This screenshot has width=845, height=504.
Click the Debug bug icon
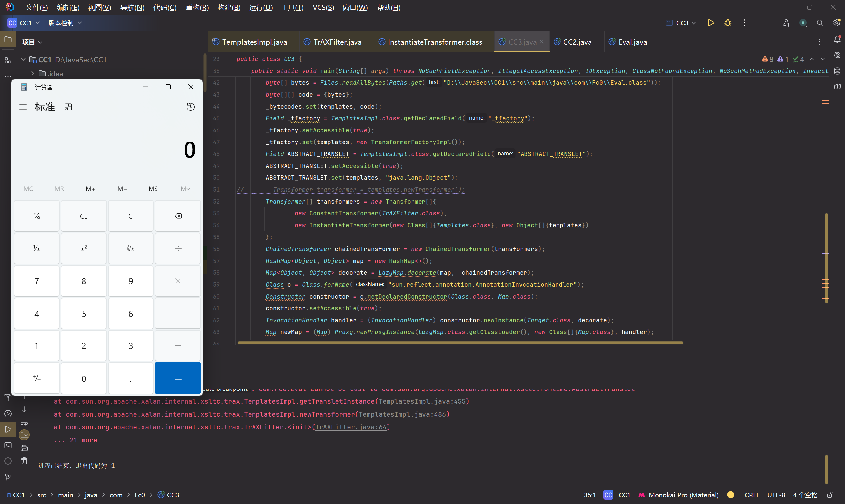[727, 23]
